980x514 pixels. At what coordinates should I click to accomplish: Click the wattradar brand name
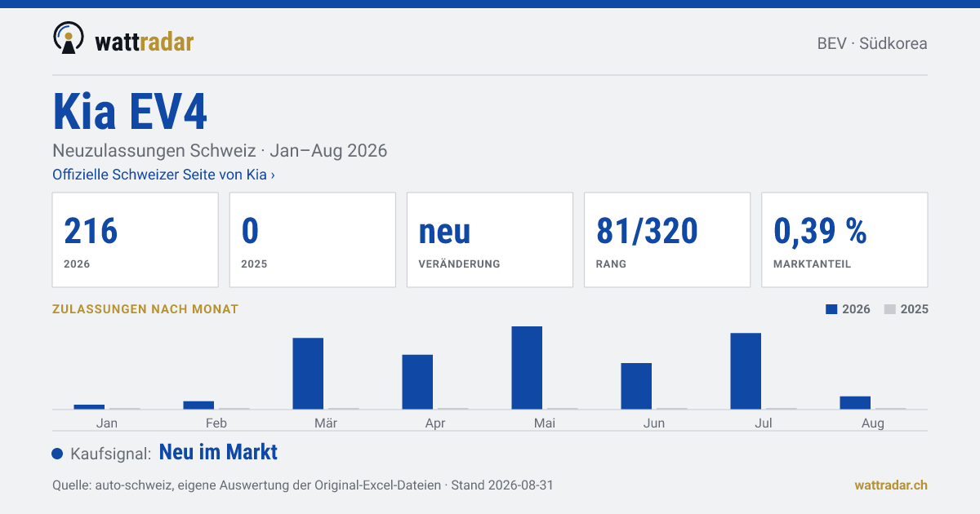click(x=145, y=42)
